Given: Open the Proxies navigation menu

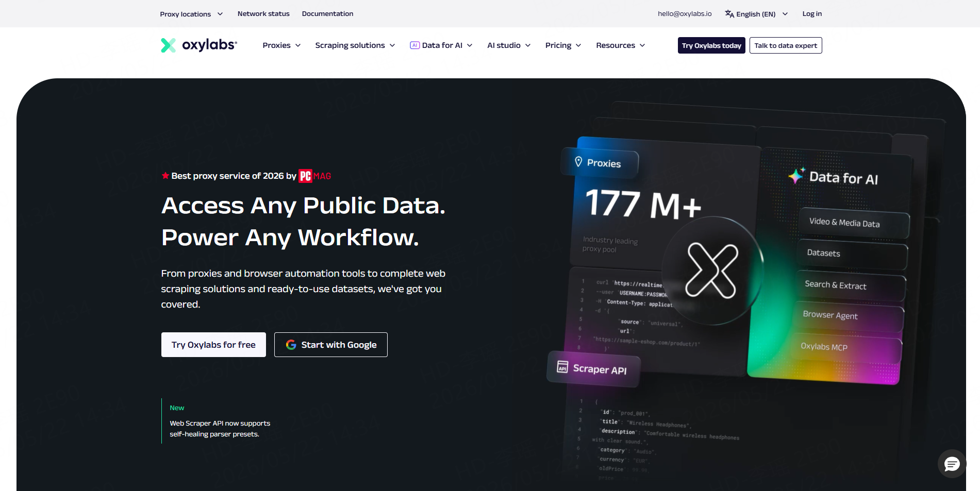Looking at the screenshot, I should [281, 45].
